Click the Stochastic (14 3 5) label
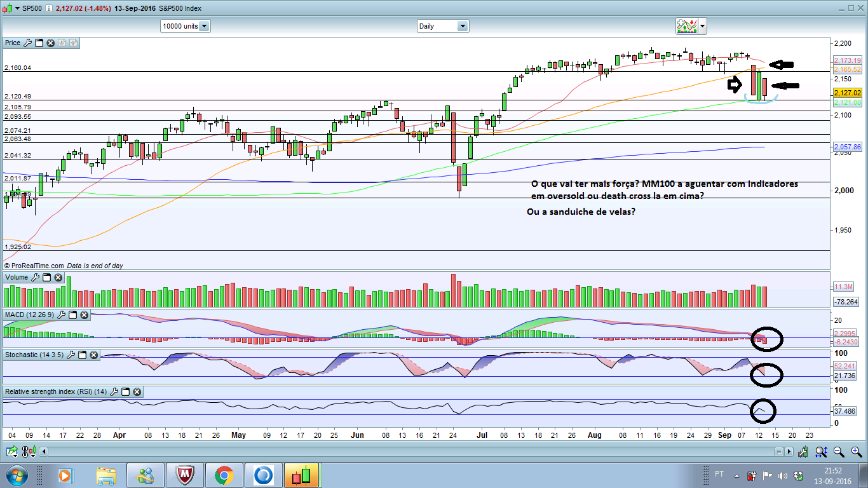The width and height of the screenshot is (868, 488). coord(34,355)
